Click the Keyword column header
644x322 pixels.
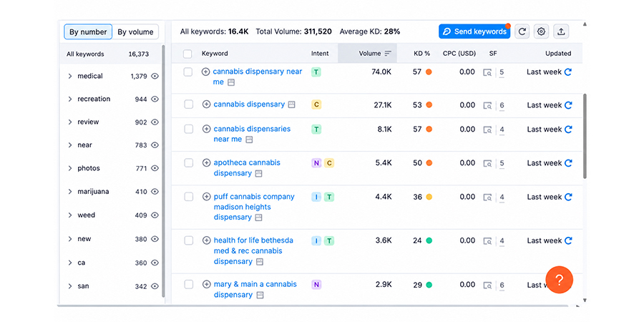(215, 54)
